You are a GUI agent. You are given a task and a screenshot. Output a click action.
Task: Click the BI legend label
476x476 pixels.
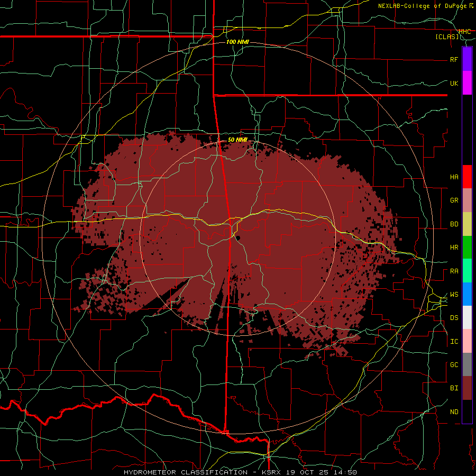454,388
